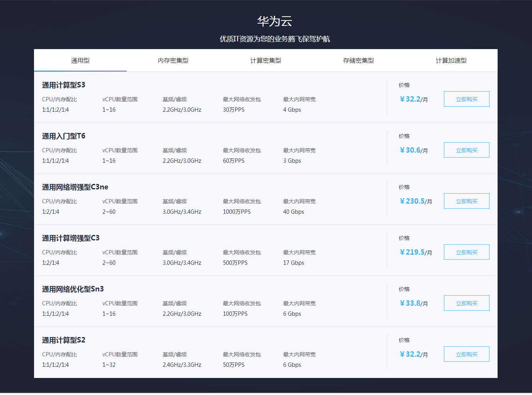Click the ¥33.8/月 price
This screenshot has height=395, width=532.
click(x=413, y=303)
